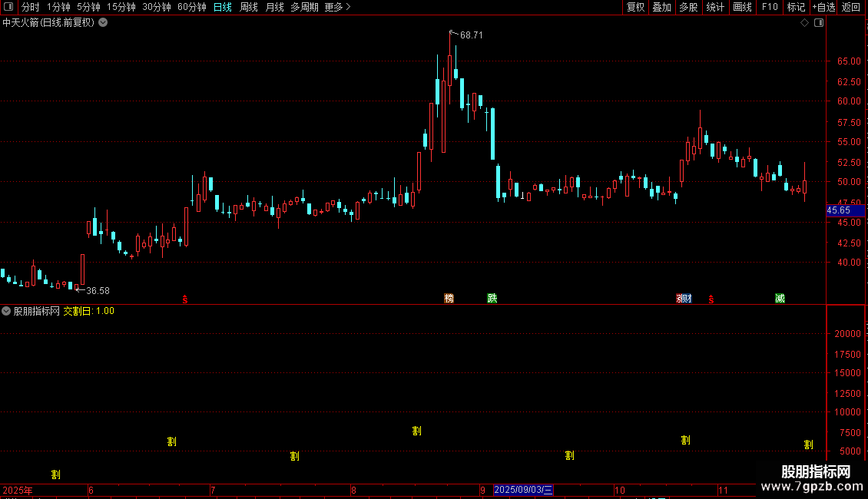Image resolution: width=868 pixels, height=499 pixels.
Task: Click the 中天火箭(日线.前复权) chart title
Action: (48, 23)
